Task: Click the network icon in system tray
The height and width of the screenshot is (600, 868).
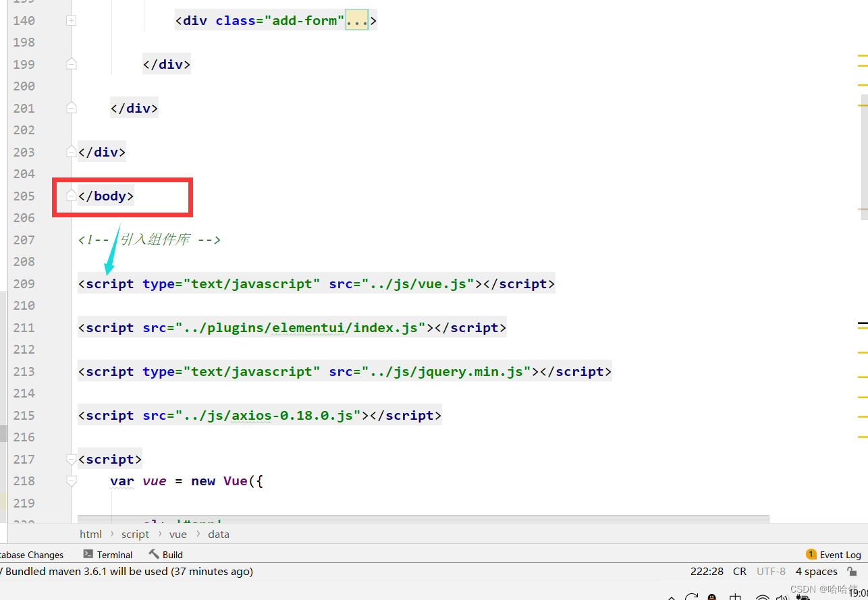Action: [763, 597]
